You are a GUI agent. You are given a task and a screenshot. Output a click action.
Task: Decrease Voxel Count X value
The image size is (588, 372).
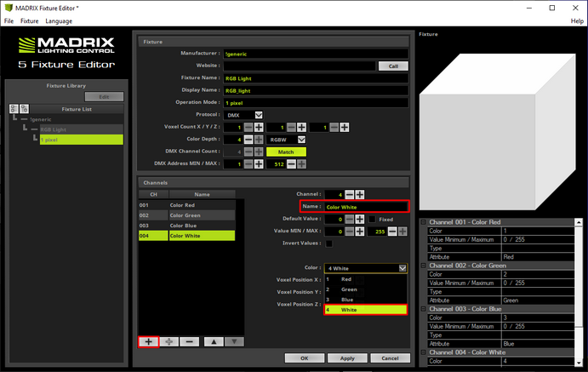(x=248, y=128)
